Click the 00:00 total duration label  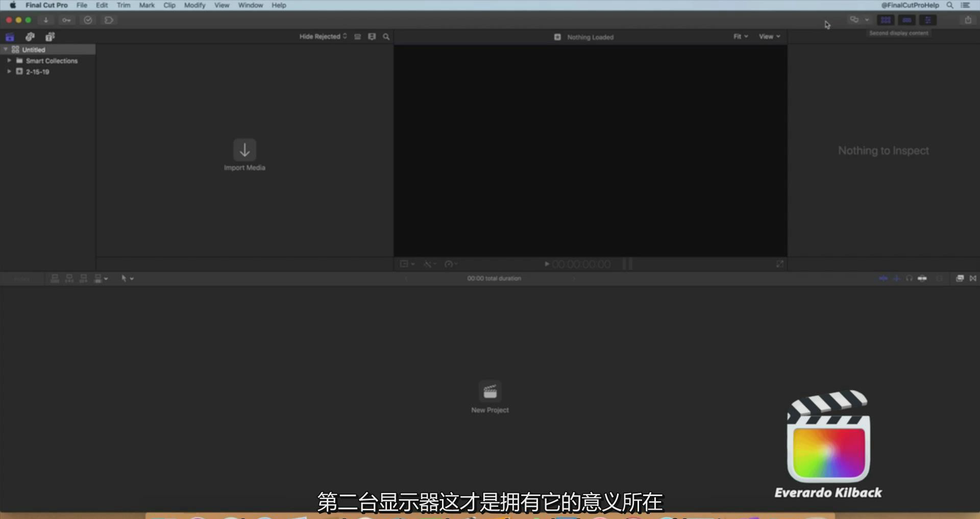click(494, 279)
